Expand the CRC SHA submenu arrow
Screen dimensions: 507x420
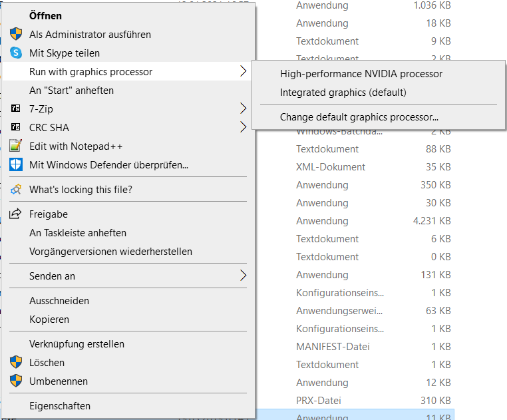(243, 127)
